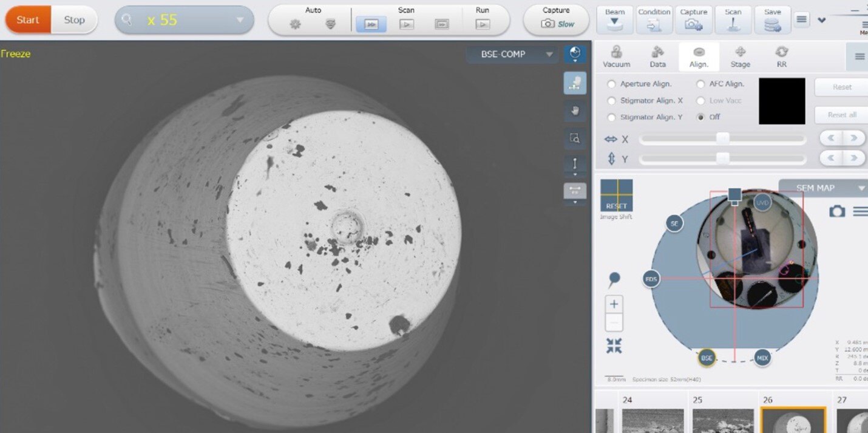The height and width of the screenshot is (433, 868).
Task: Click the Save settings icon
Action: tap(772, 19)
